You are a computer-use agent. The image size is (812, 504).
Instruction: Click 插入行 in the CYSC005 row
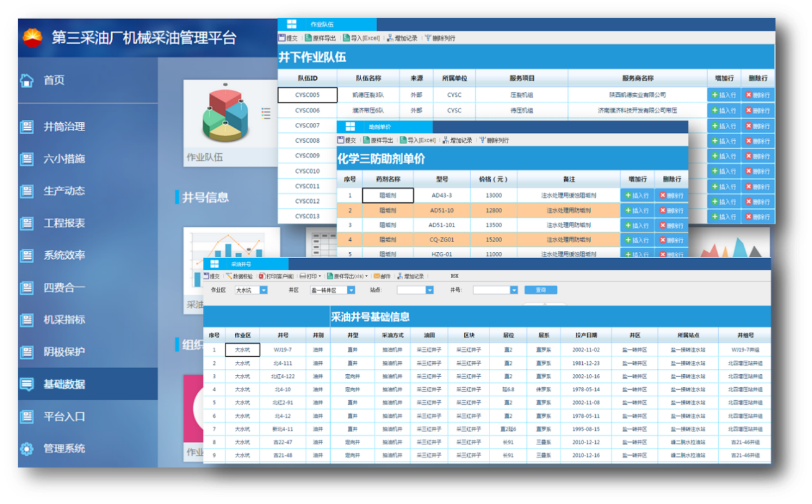(x=724, y=95)
